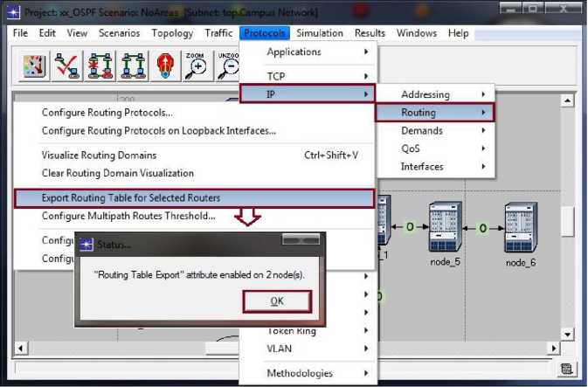Open the Edit menu
The width and height of the screenshot is (588, 387).
tap(47, 33)
